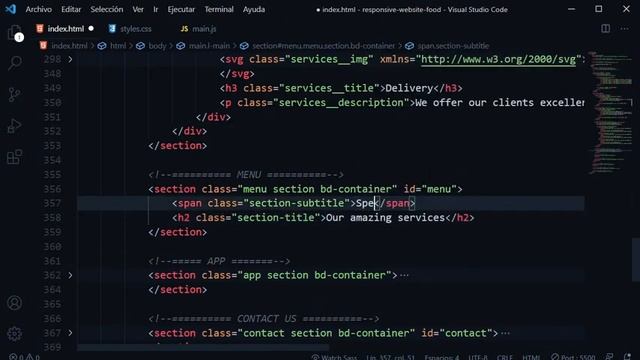Unfold ellipsis after contact section tag
This screenshot has height=360, width=640.
click(505, 333)
